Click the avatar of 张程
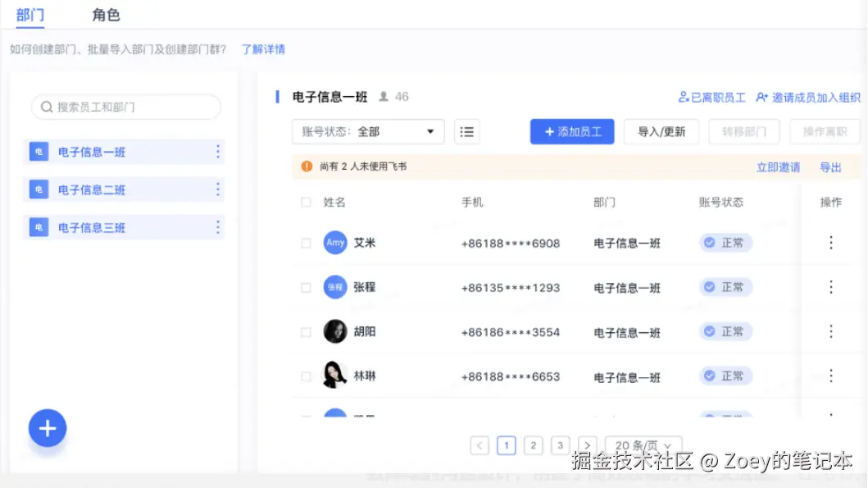Viewport: 868px width, 488px height. [335, 287]
